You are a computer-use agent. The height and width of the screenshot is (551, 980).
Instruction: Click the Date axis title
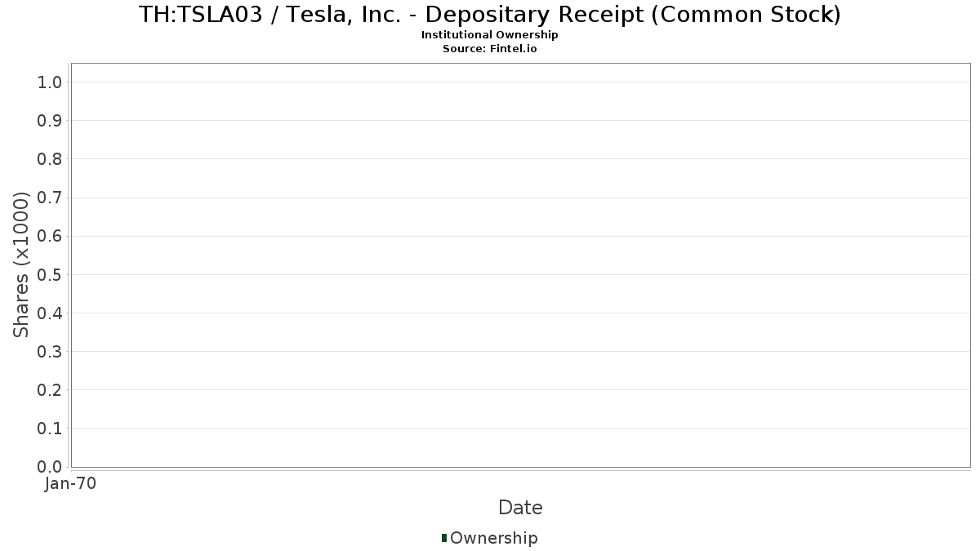pyautogui.click(x=520, y=508)
